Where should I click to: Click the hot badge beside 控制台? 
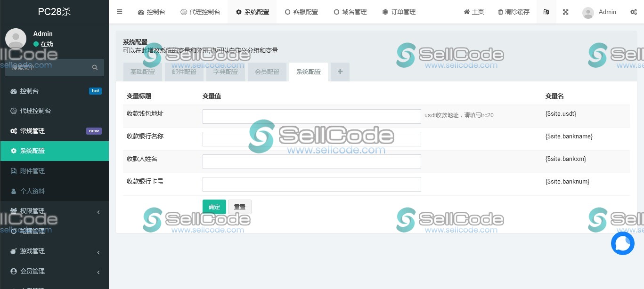(x=95, y=91)
